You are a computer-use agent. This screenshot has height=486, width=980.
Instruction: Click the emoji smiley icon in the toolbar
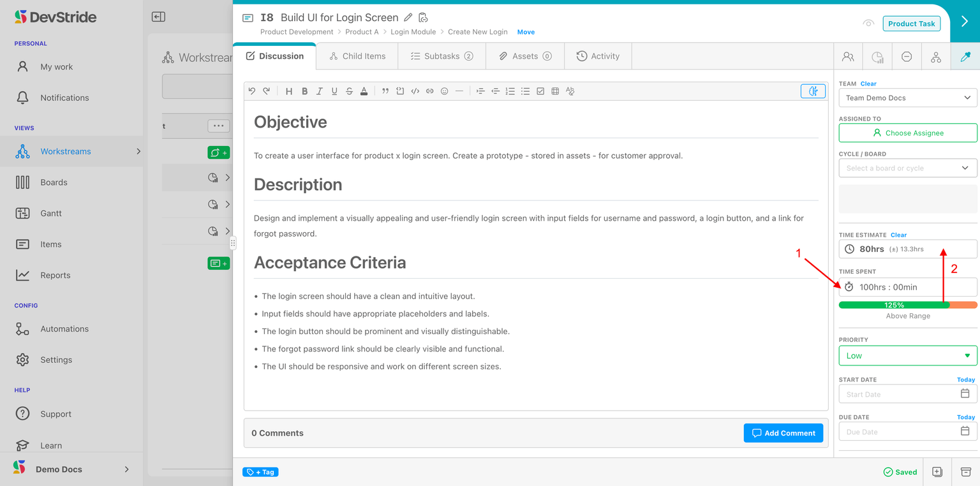click(x=444, y=91)
